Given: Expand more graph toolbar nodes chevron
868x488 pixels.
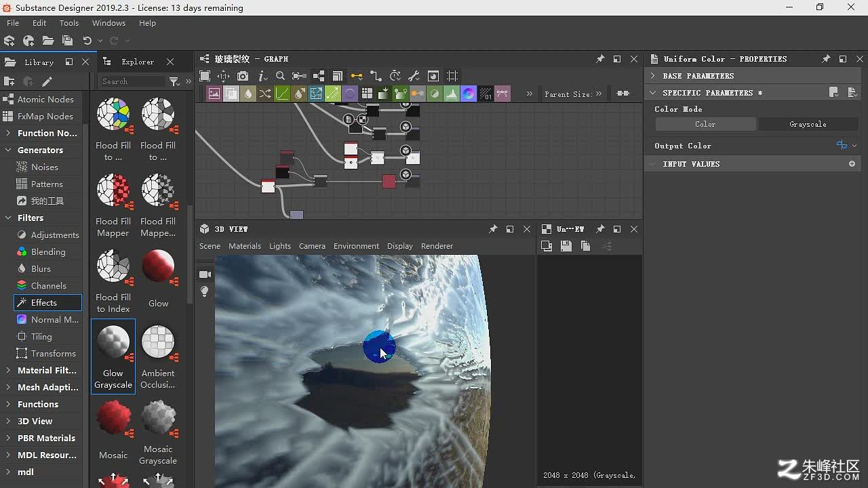Looking at the screenshot, I should [529, 94].
